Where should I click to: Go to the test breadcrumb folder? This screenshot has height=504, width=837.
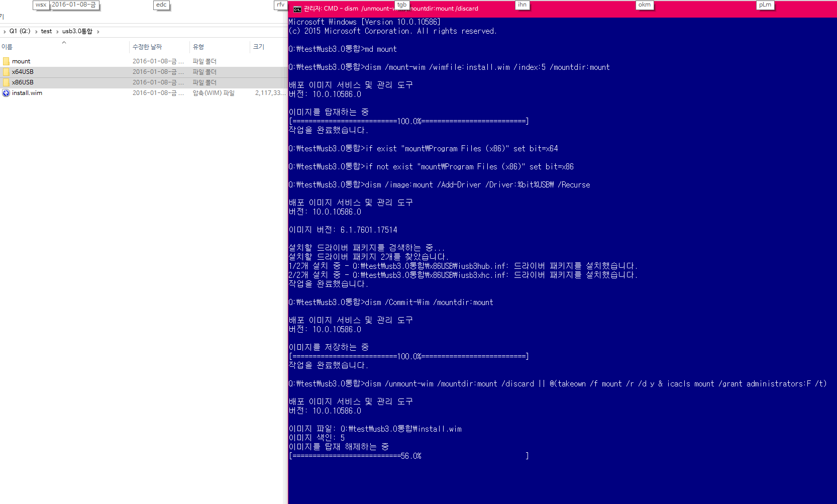46,31
